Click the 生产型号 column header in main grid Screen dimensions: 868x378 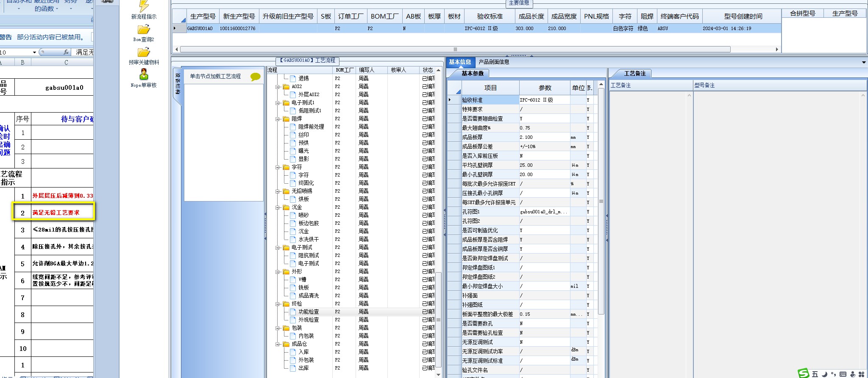point(203,16)
